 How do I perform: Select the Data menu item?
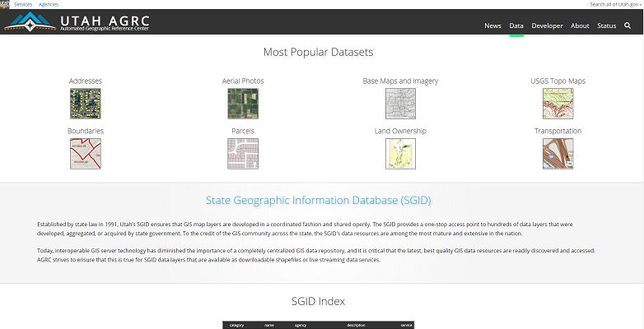516,25
